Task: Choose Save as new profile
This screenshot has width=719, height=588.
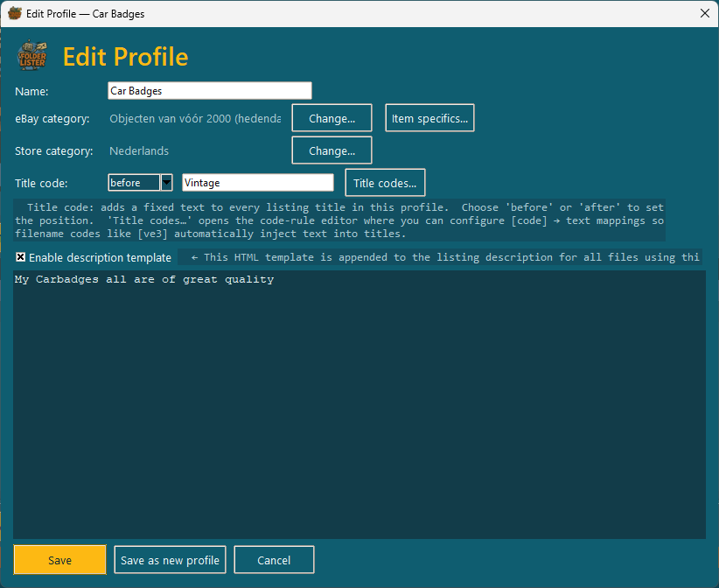Action: click(170, 560)
